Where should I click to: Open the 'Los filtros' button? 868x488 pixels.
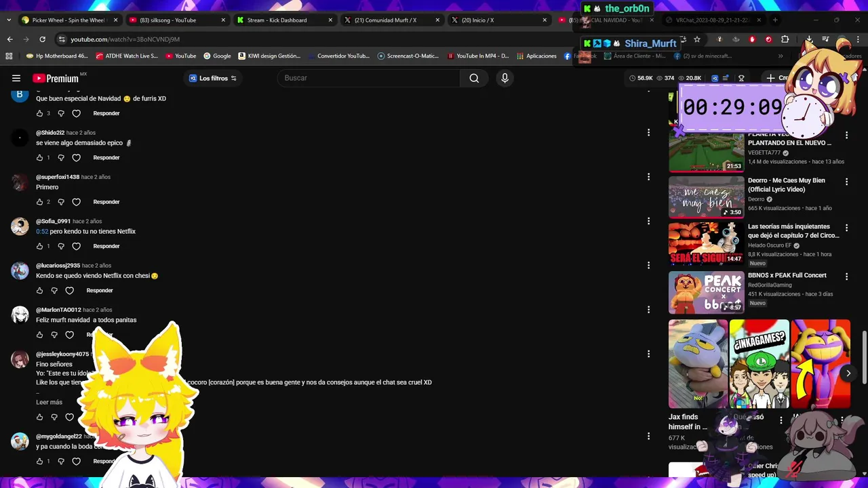coord(213,78)
